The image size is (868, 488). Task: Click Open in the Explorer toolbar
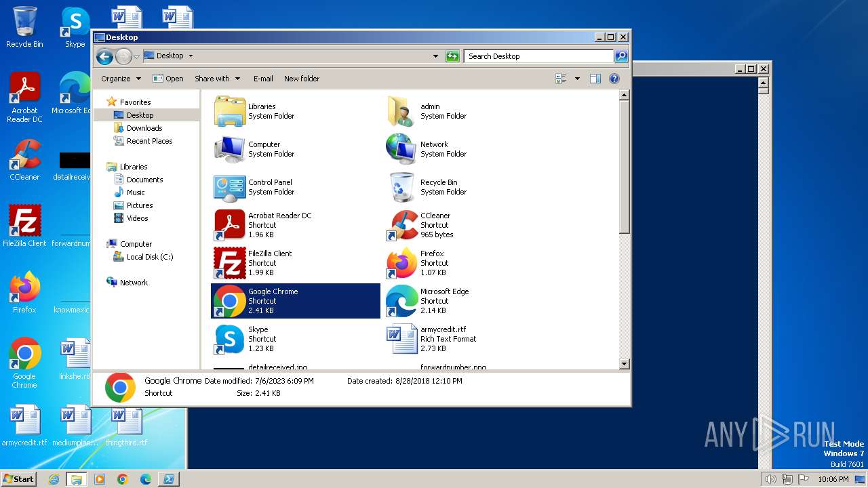tap(168, 79)
